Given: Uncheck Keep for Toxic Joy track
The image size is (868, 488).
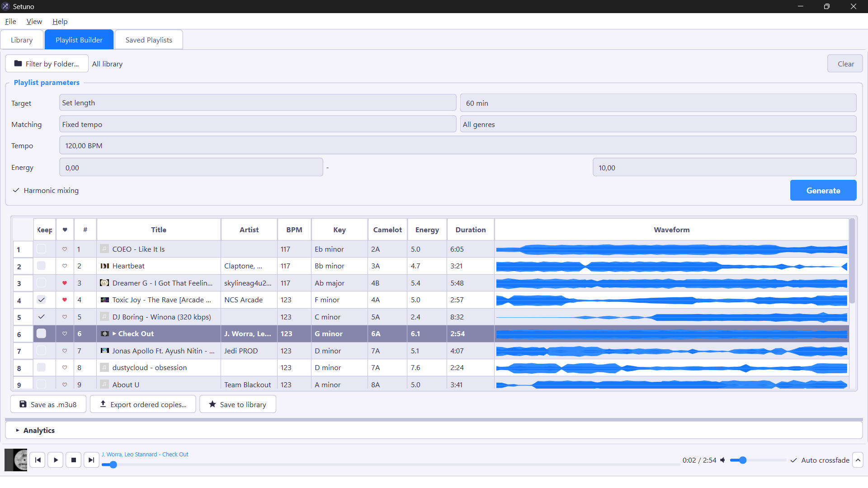Looking at the screenshot, I should pos(41,300).
